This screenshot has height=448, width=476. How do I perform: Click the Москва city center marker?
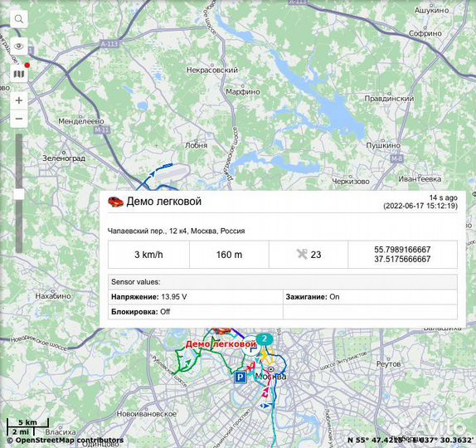tap(271, 370)
